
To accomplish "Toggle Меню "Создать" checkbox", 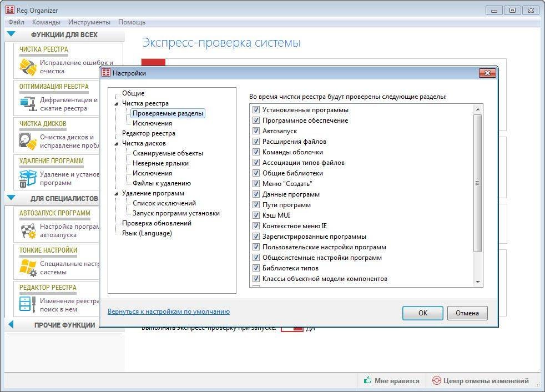I will (256, 184).
